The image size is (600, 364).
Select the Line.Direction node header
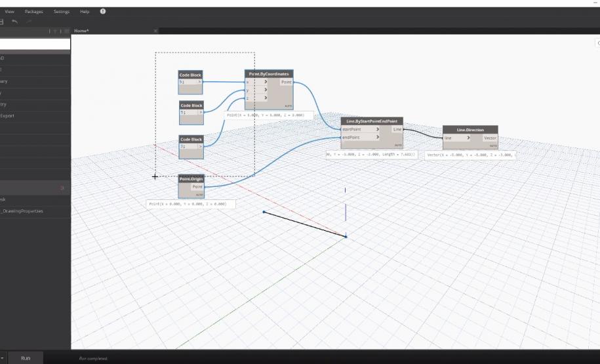click(470, 130)
